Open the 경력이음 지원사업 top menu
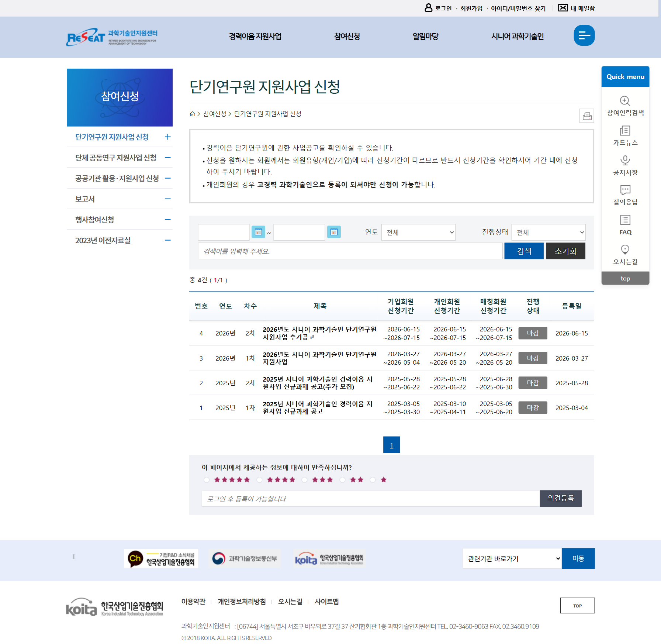 (255, 36)
